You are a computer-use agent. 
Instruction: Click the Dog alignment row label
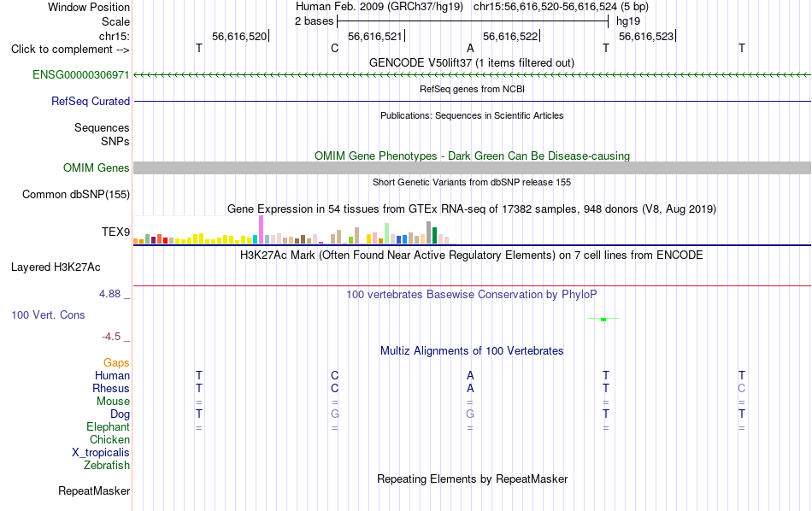pos(120,414)
